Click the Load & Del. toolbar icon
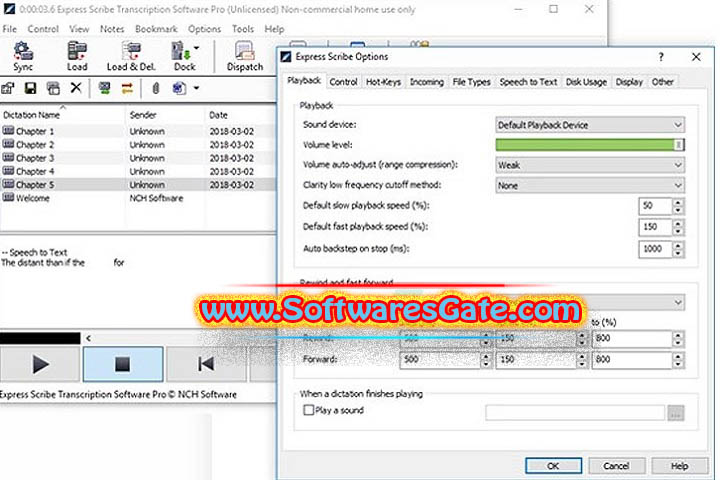The width and height of the screenshot is (720, 480). (x=131, y=56)
